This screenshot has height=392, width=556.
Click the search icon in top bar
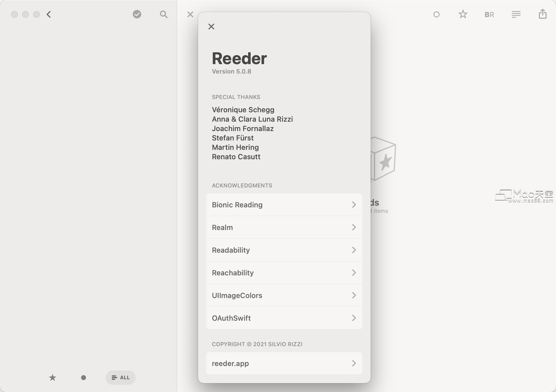[164, 14]
